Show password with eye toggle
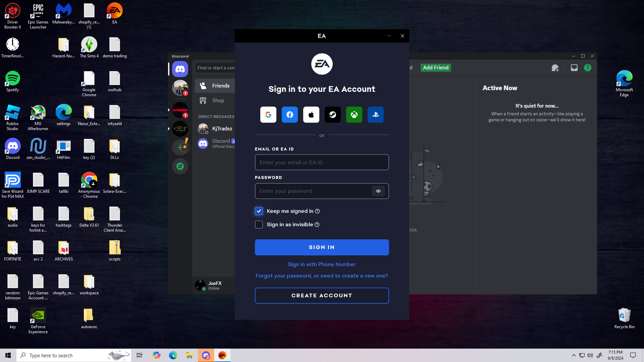The height and width of the screenshot is (362, 644). click(378, 191)
